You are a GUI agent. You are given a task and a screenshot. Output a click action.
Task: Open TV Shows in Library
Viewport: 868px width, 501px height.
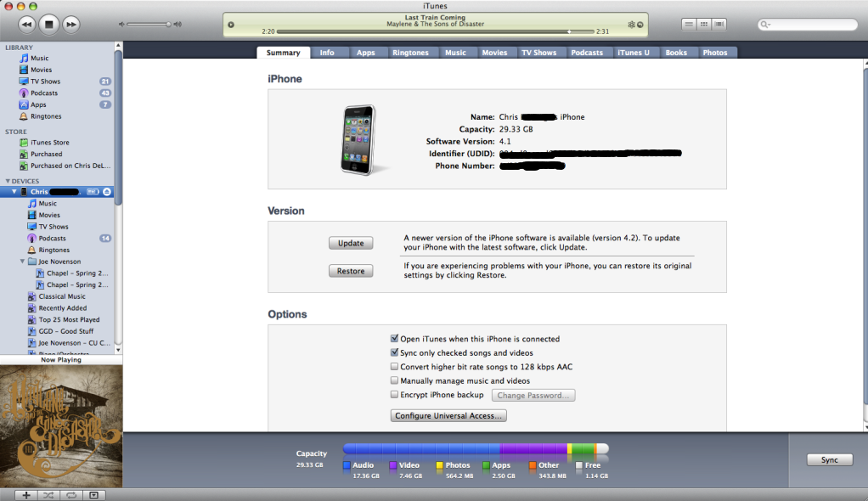(x=45, y=82)
